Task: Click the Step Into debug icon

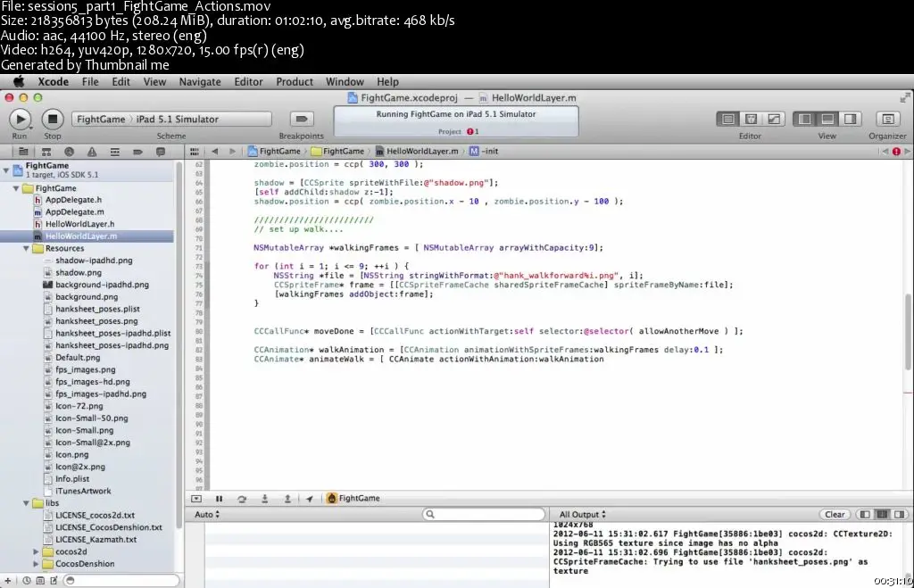Action: 264,498
